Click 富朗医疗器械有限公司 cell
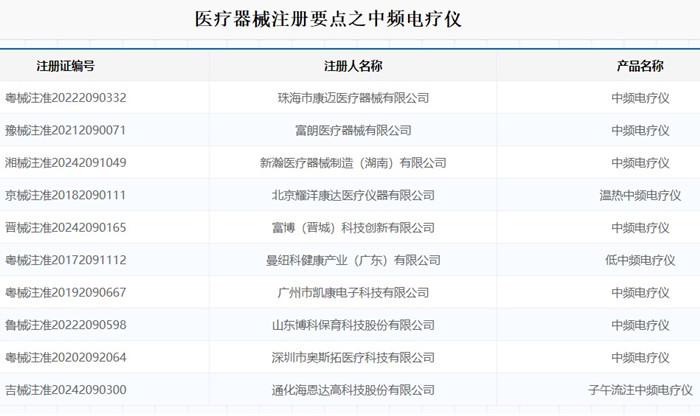Image resolution: width=700 pixels, height=416 pixels. click(353, 130)
